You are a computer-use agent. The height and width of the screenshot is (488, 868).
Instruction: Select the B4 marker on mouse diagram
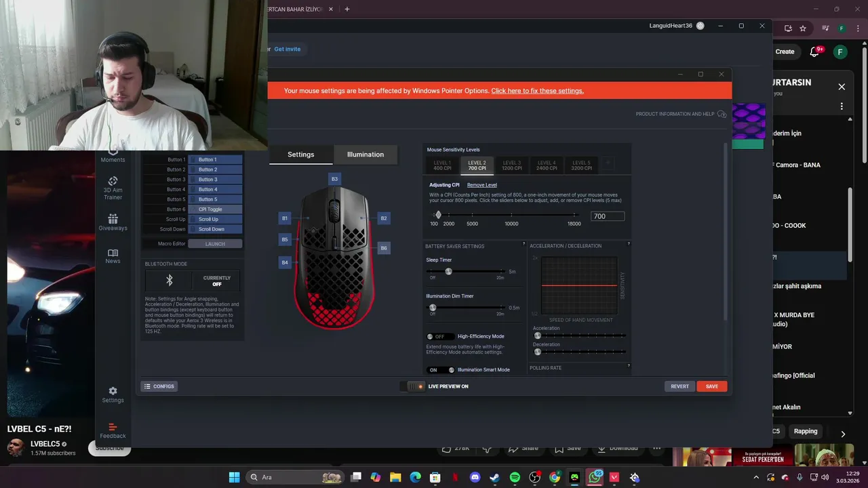coord(285,262)
